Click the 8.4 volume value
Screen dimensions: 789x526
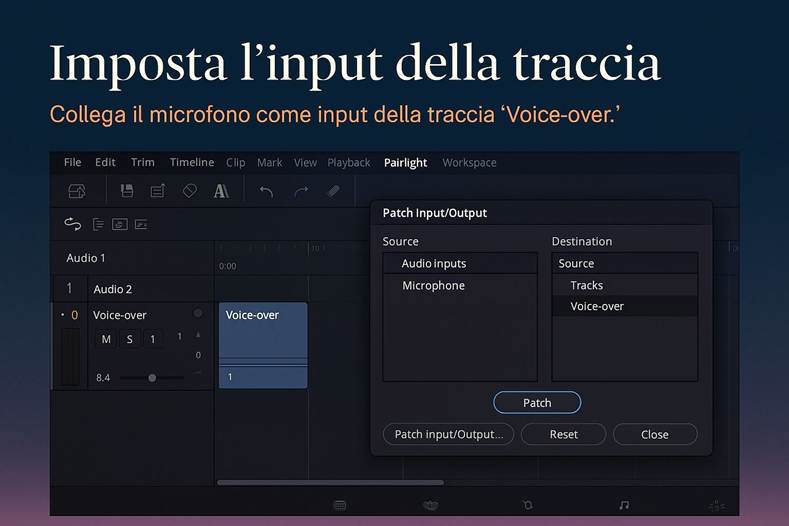103,378
